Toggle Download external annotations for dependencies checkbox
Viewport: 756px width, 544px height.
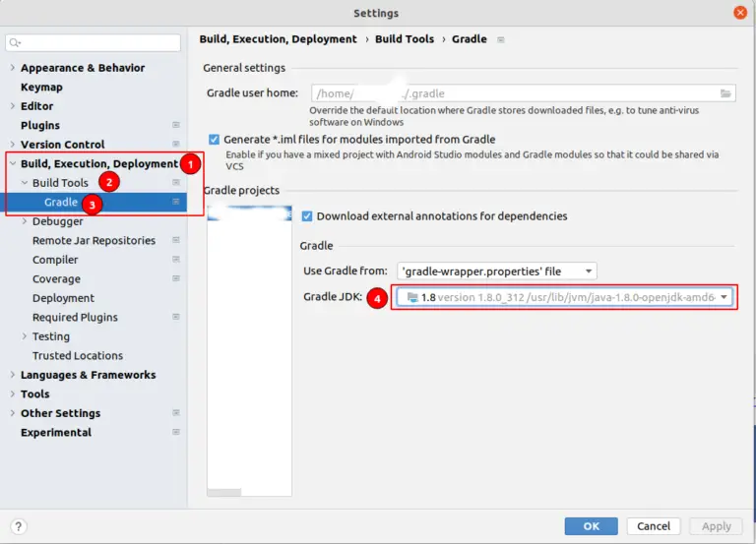(x=307, y=215)
